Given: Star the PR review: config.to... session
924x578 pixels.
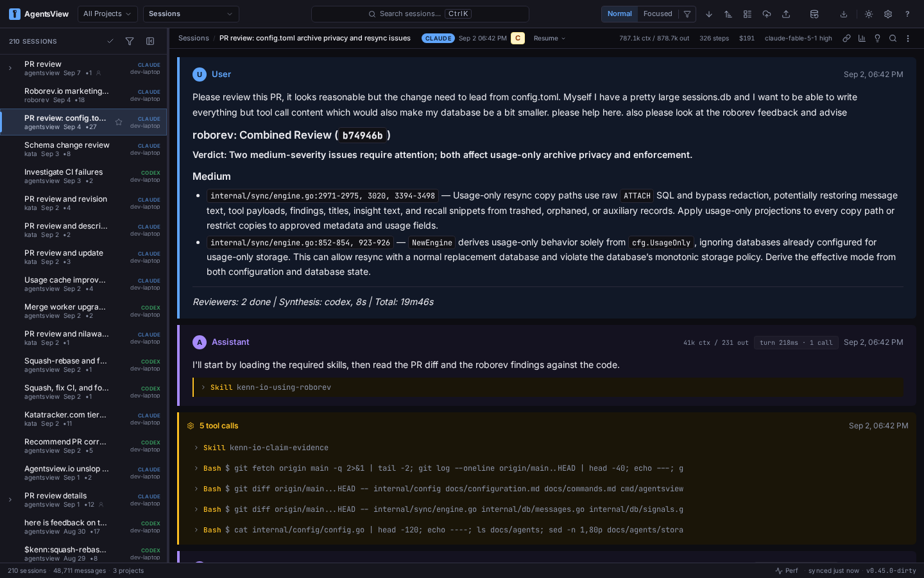Looking at the screenshot, I should coord(119,122).
